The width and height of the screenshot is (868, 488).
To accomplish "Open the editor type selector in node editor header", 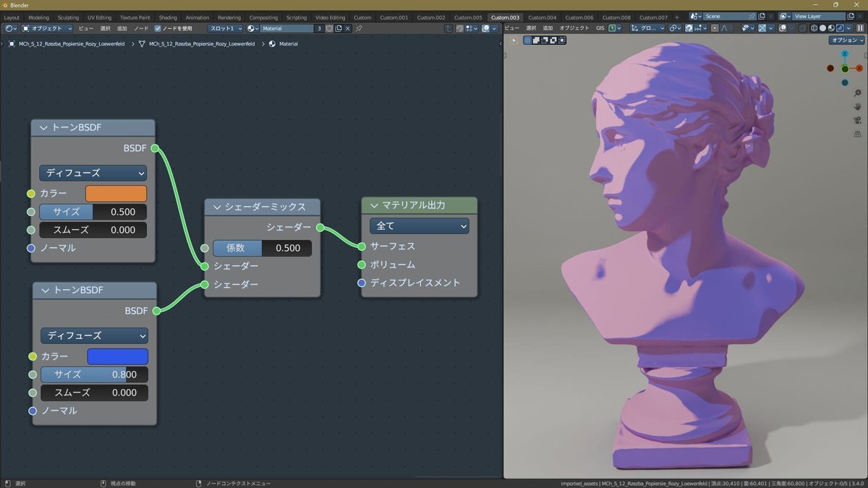I will pyautogui.click(x=10, y=28).
